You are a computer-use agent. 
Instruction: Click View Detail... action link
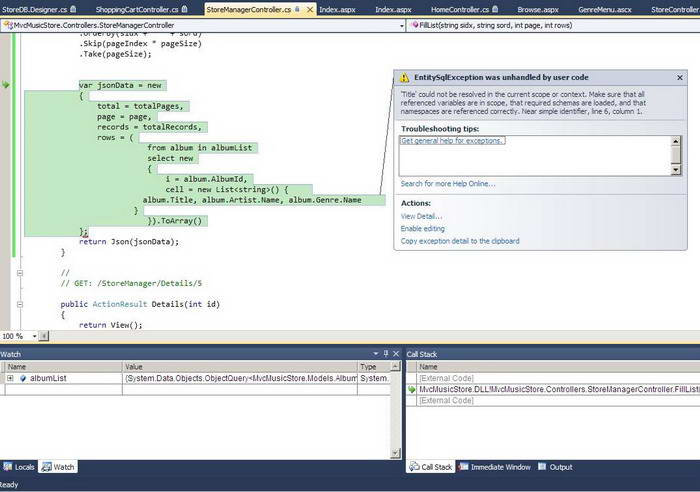[421, 216]
